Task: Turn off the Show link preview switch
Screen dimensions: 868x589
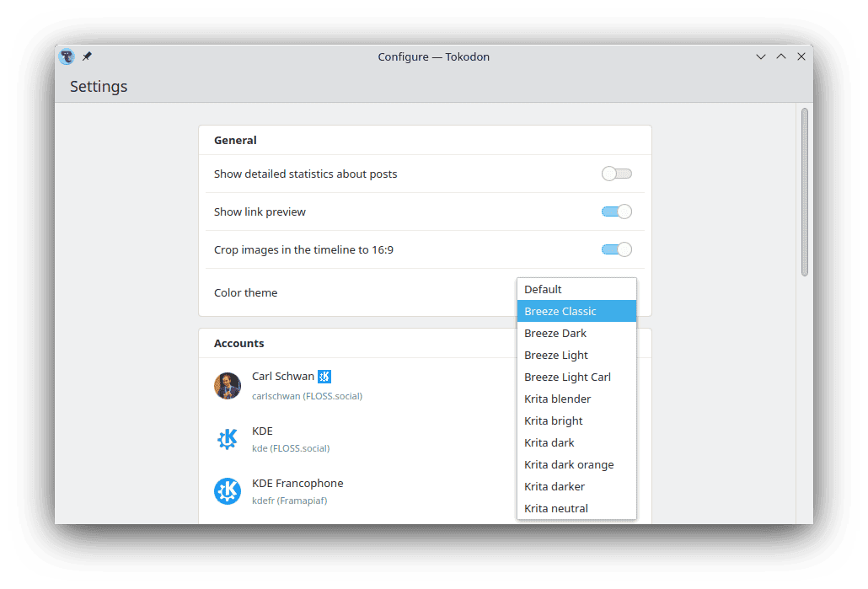Action: point(616,212)
